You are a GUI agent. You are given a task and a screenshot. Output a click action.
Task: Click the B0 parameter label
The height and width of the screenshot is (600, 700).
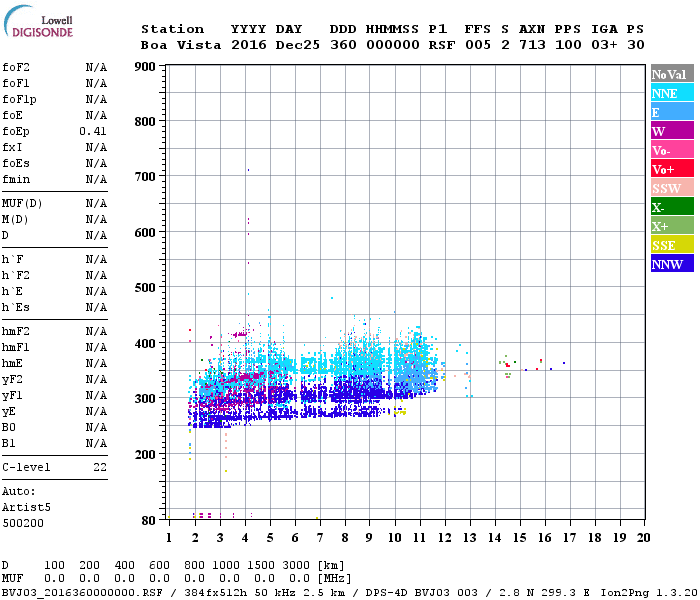point(9,428)
